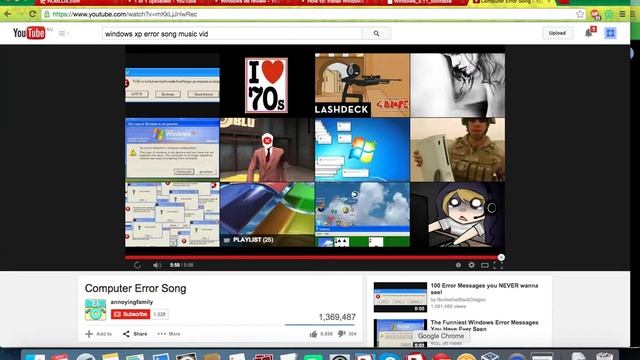Enter fullscreen mode
The width and height of the screenshot is (640, 360).
tap(498, 265)
